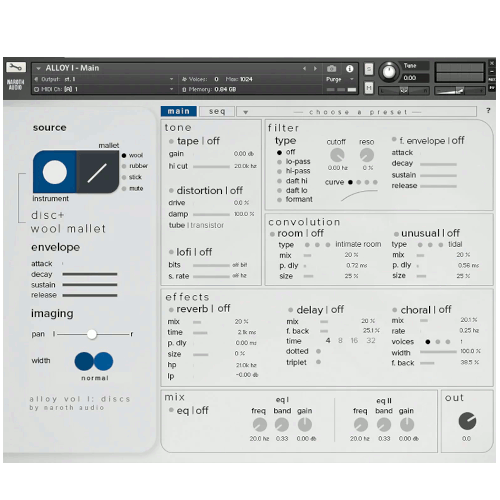500x500 pixels.
Task: Switch to the main tab
Action: 179,111
